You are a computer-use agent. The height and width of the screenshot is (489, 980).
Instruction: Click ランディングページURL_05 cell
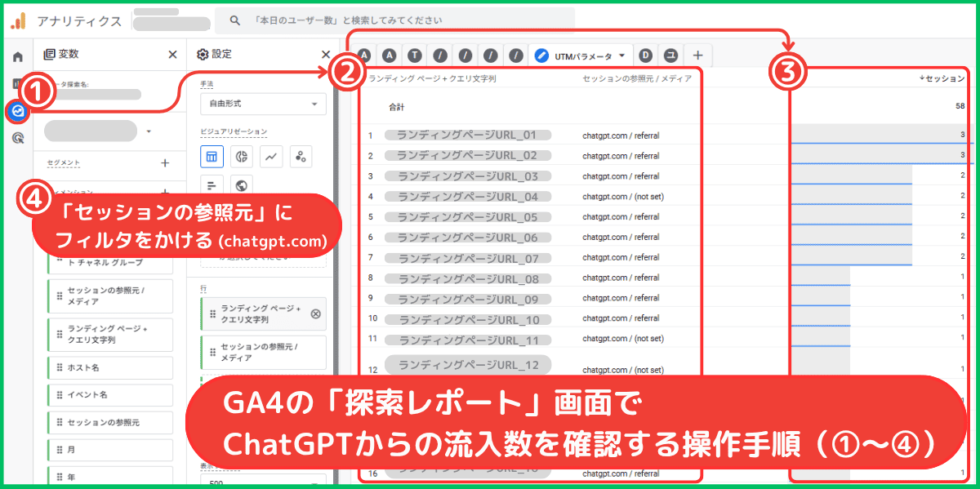pos(466,216)
